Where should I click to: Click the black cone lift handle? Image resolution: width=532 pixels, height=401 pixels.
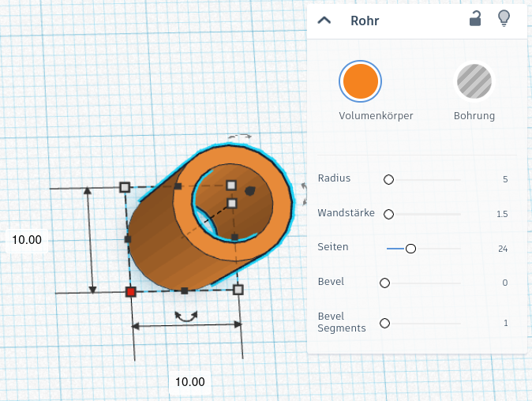point(250,191)
